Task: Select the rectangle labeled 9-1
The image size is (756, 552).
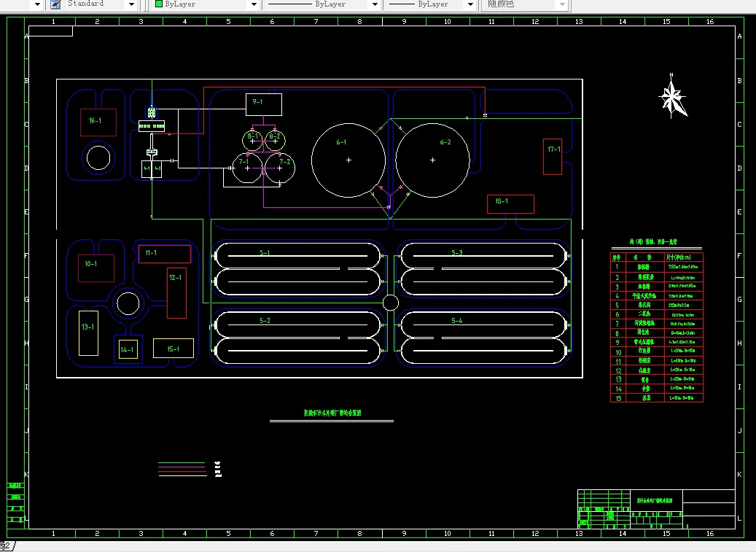Action: click(x=264, y=104)
